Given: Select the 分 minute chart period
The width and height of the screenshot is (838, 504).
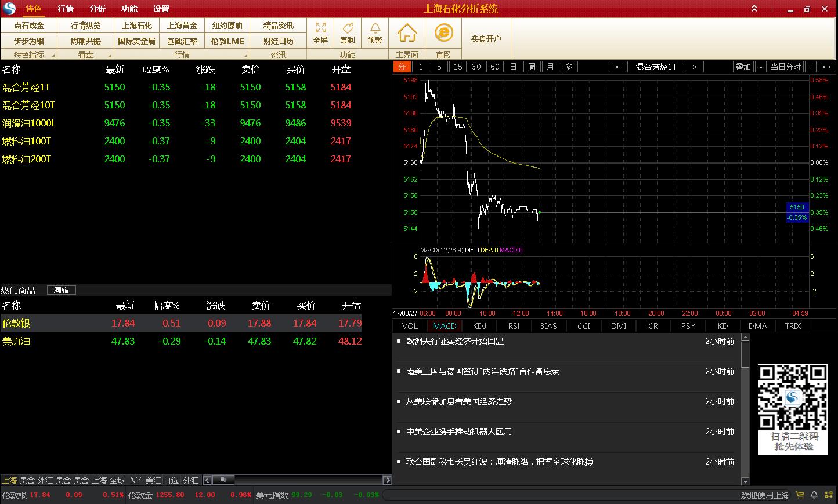Looking at the screenshot, I should point(402,67).
